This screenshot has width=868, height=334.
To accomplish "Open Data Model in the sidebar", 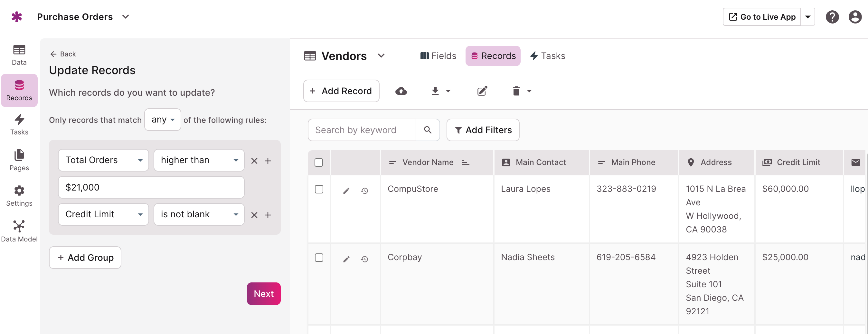I will click(x=19, y=231).
